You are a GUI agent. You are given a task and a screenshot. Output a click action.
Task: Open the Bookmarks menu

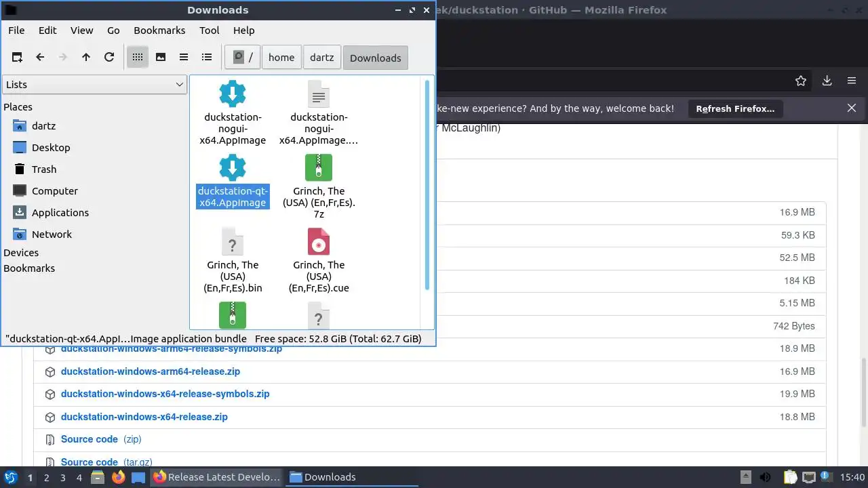point(159,30)
